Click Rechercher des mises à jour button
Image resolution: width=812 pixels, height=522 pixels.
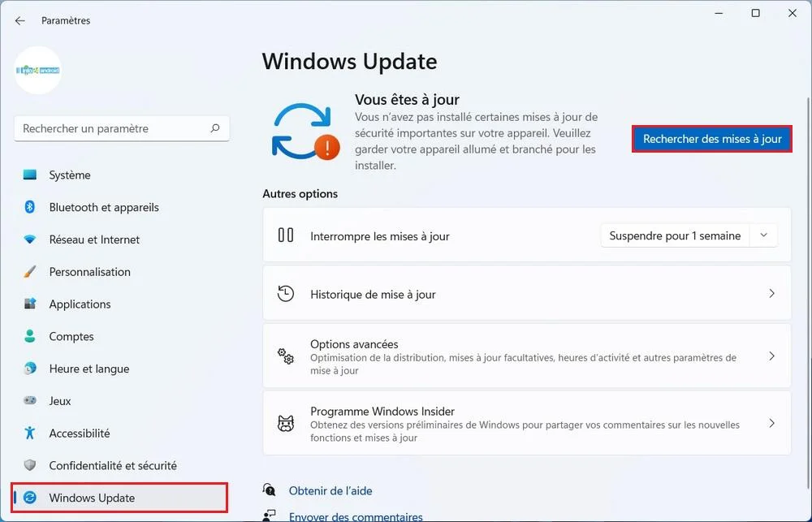click(712, 139)
